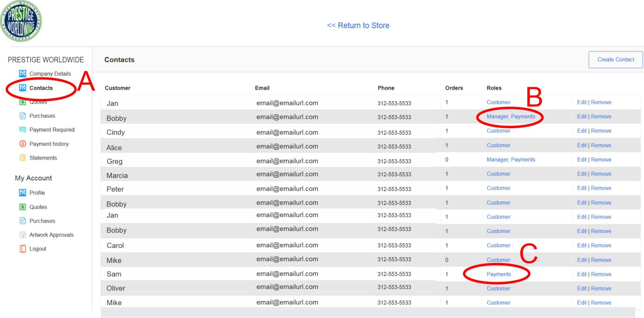Click the Company Details sidebar icon
Screen dimensions: 644x318
point(23,74)
